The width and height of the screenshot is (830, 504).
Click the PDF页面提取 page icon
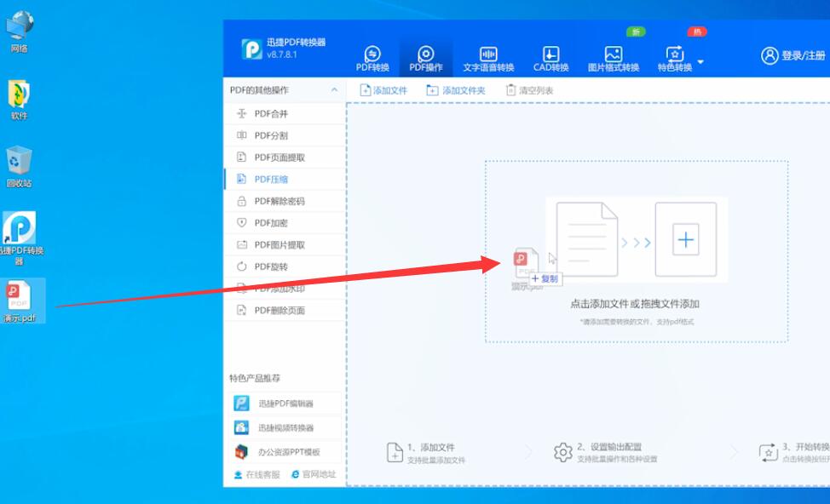pyautogui.click(x=241, y=157)
